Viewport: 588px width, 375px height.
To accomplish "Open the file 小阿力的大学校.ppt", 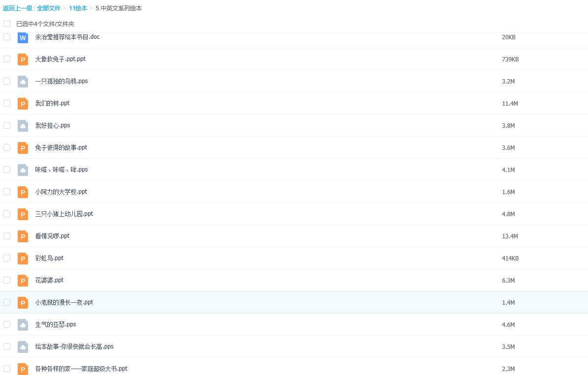I will point(61,192).
